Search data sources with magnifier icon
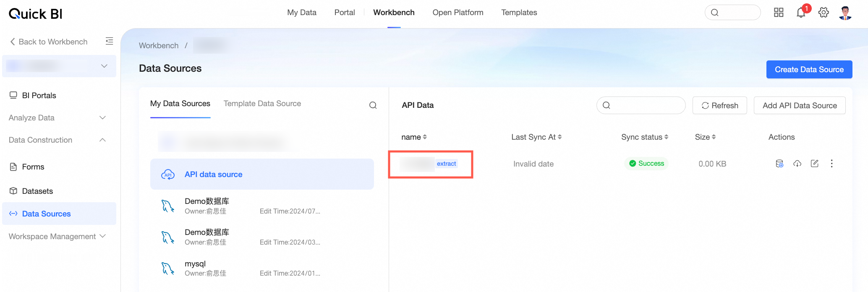The image size is (868, 292). tap(373, 105)
